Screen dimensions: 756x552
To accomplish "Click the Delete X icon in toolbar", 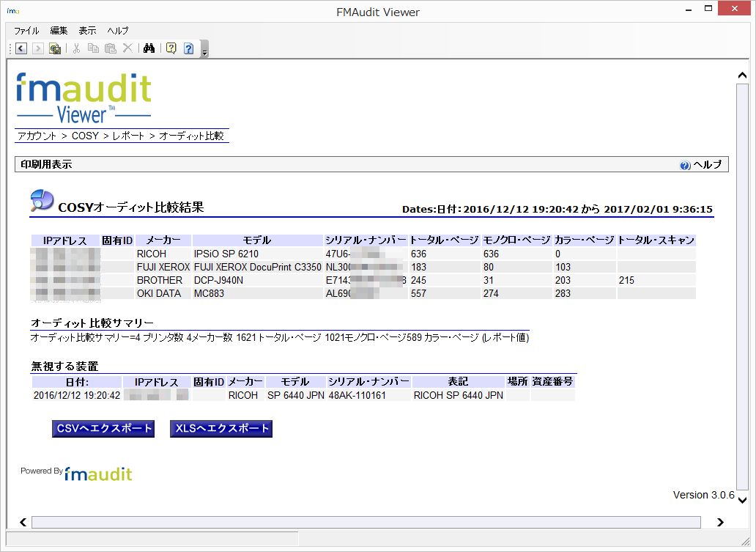I will [127, 48].
